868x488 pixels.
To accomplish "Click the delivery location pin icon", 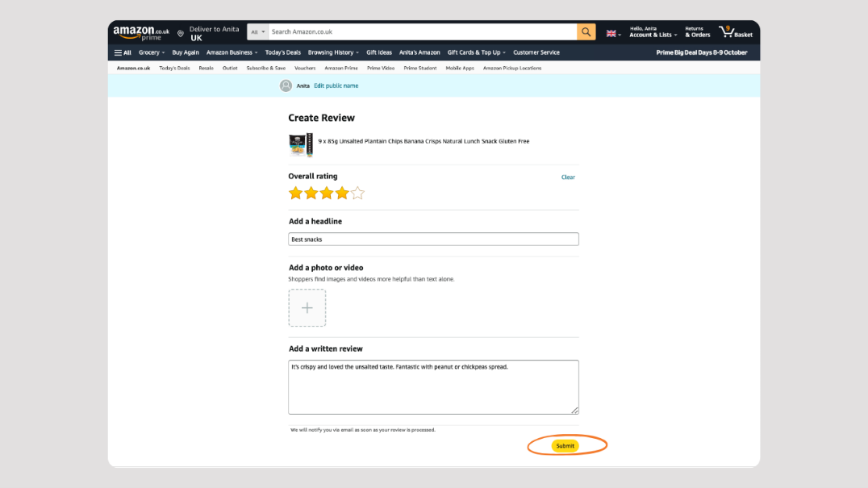I will coord(181,33).
